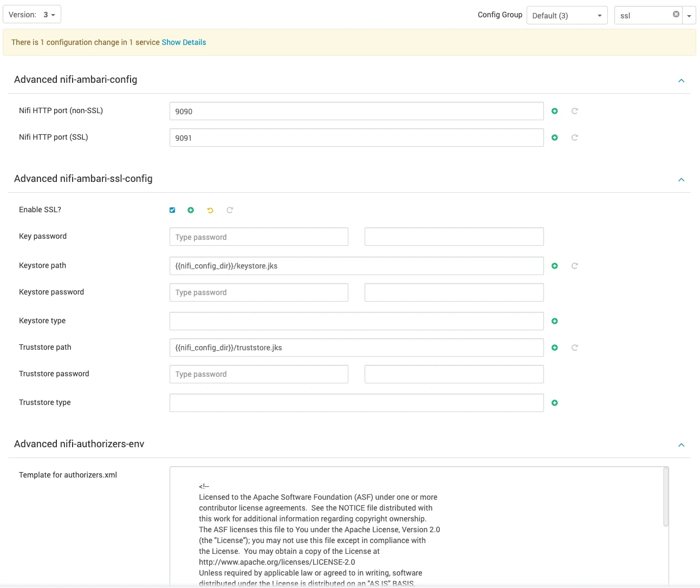The height and width of the screenshot is (588, 700).
Task: Click the Key password entry field
Action: [259, 237]
